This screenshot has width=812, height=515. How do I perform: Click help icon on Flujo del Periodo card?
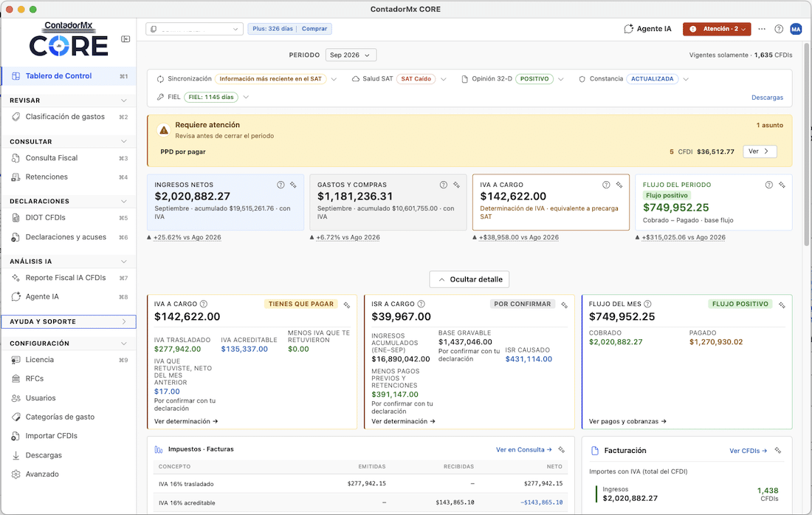(769, 185)
